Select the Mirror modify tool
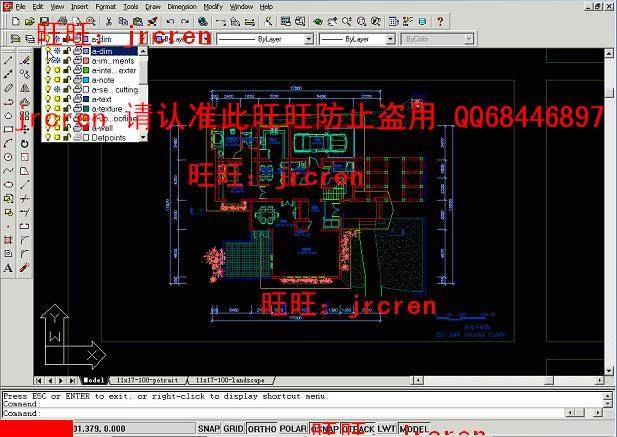617x437 pixels. [x=25, y=88]
